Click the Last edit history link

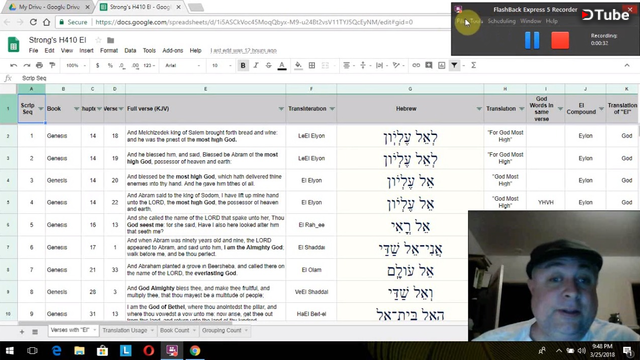244,51
